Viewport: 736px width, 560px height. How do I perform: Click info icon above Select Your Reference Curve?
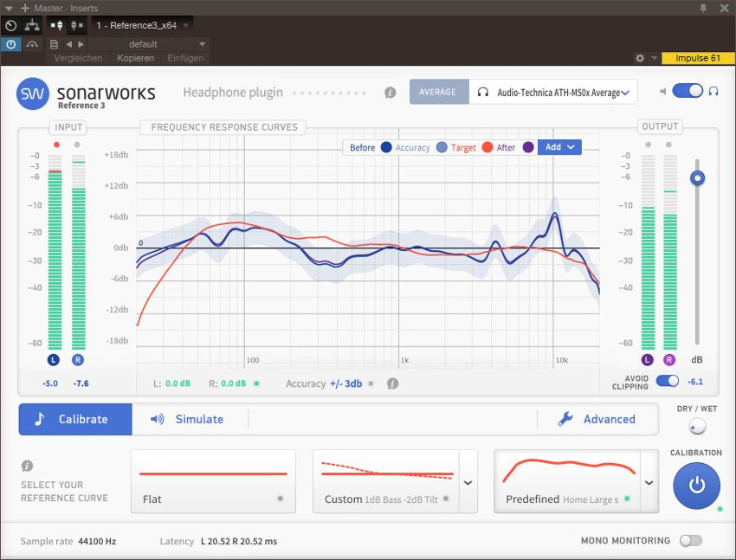coord(27,466)
